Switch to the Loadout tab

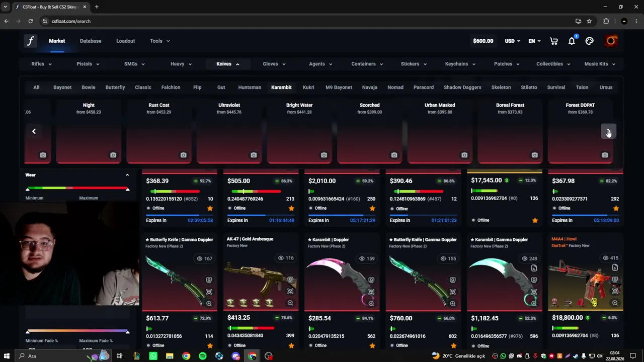pyautogui.click(x=125, y=41)
